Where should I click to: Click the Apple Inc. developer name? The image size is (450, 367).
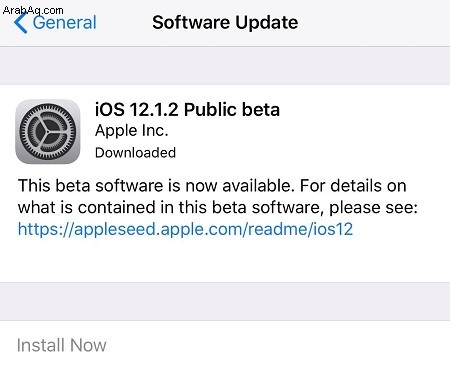coord(132,131)
